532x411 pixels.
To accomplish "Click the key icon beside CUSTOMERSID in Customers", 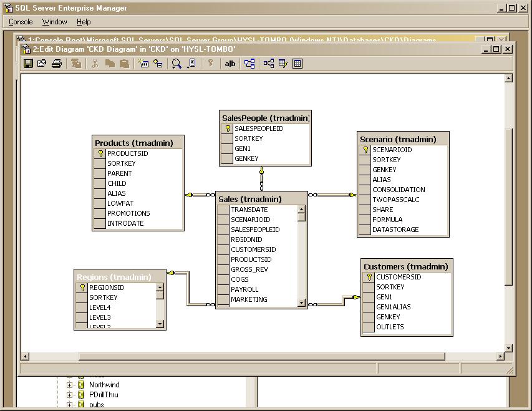I will point(369,277).
